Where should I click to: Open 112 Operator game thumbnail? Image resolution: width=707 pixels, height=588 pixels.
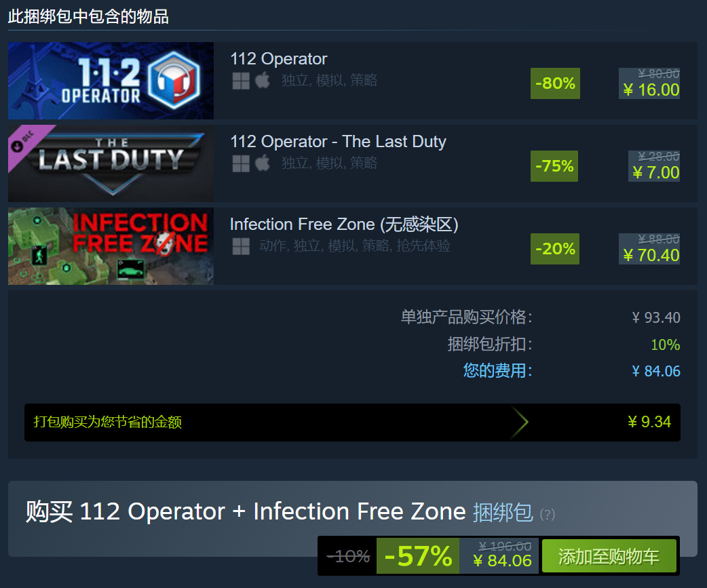(111, 81)
